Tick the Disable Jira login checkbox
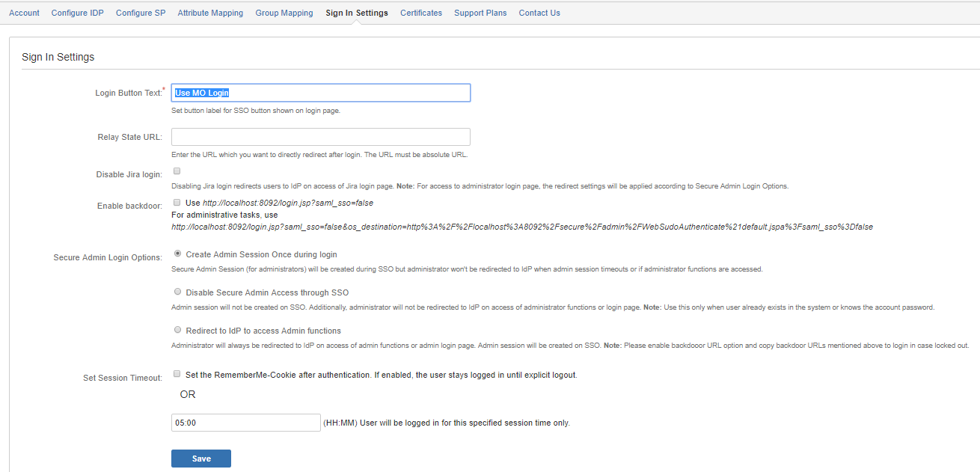Image resolution: width=980 pixels, height=472 pixels. pyautogui.click(x=177, y=171)
